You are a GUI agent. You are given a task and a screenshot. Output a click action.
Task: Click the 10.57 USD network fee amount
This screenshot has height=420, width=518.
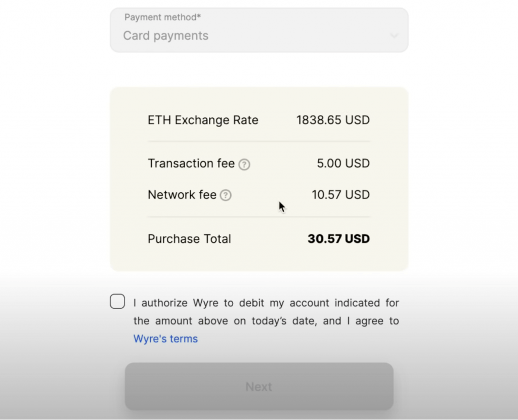(340, 195)
